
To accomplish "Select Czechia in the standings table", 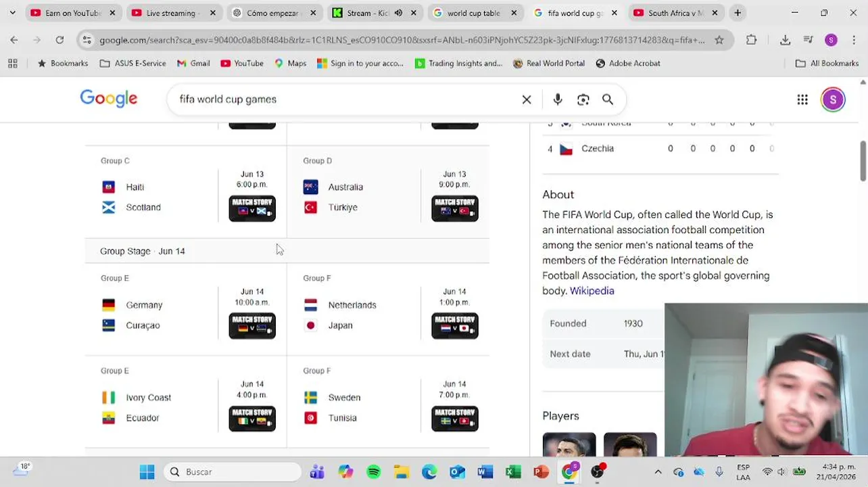I will tap(598, 149).
